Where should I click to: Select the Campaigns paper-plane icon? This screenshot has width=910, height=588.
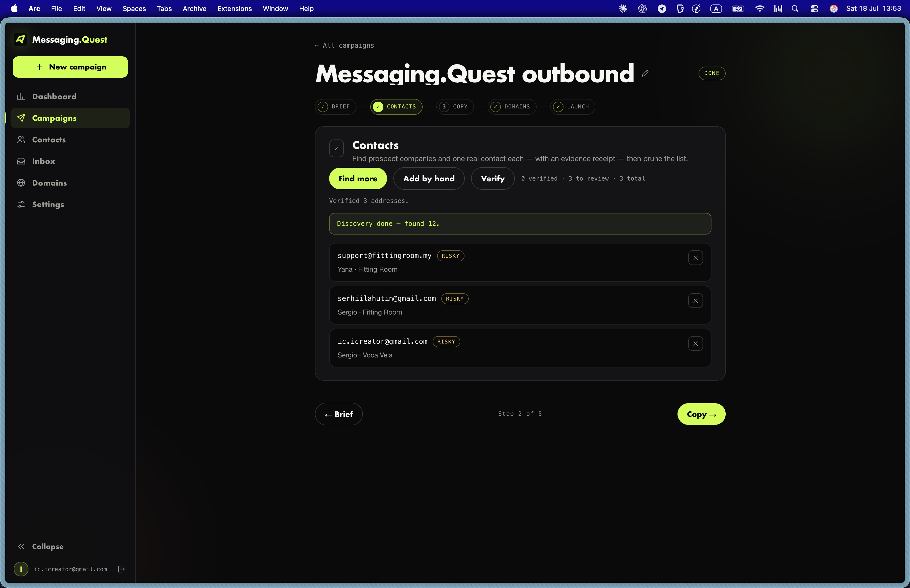point(21,118)
